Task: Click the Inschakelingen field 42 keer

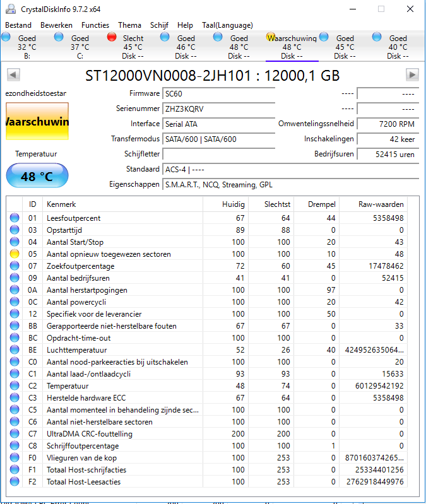Action: click(388, 139)
